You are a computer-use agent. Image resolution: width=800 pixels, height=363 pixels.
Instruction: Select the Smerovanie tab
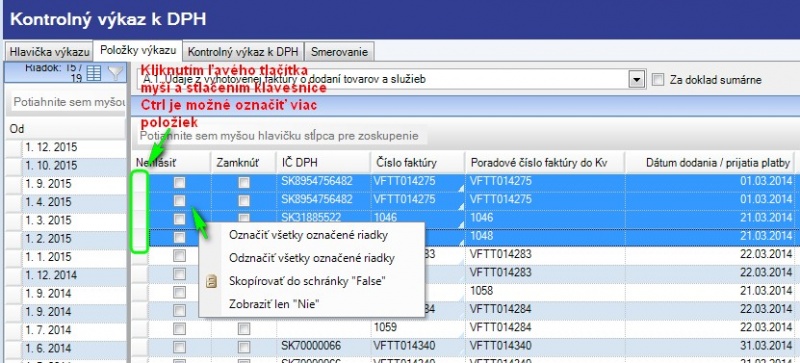tap(339, 52)
